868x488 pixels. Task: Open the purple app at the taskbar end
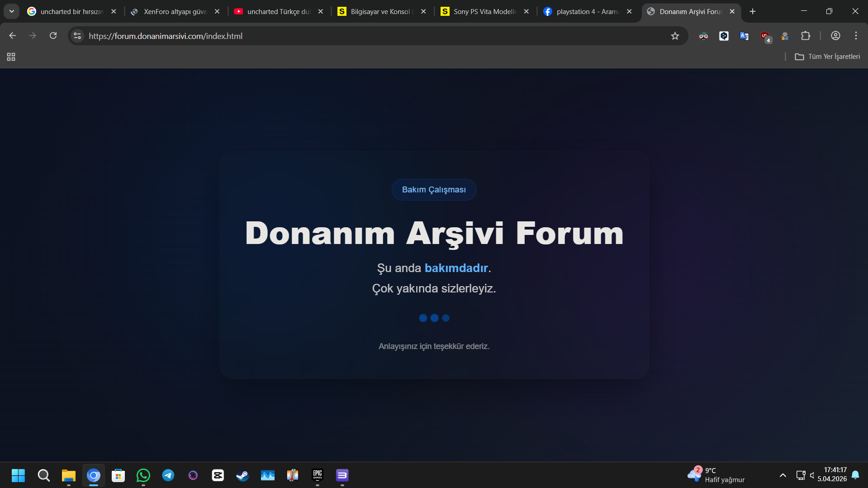(x=342, y=475)
